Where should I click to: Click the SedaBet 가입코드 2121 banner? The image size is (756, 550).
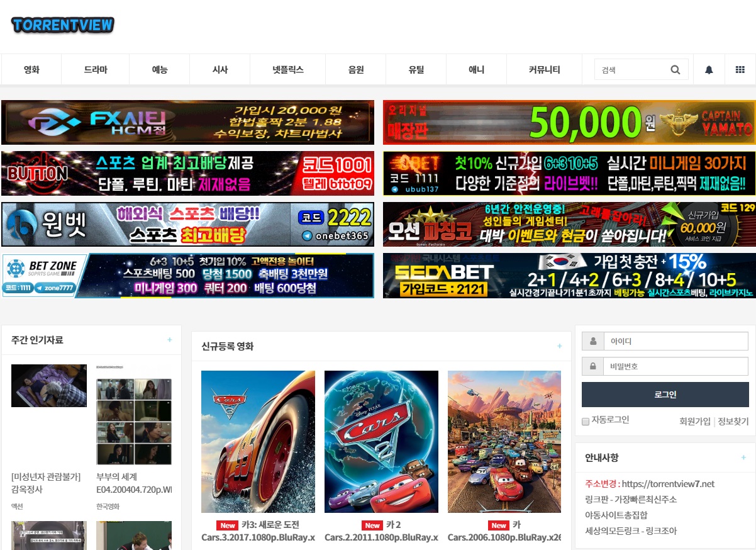[x=569, y=276]
